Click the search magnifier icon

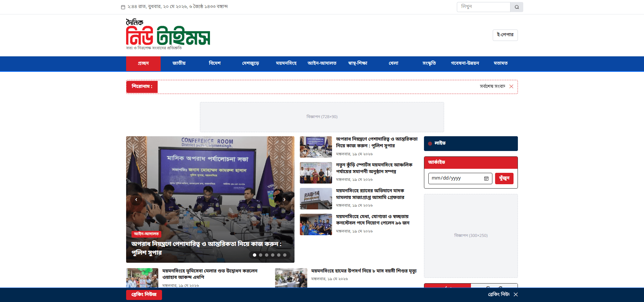coord(517,7)
